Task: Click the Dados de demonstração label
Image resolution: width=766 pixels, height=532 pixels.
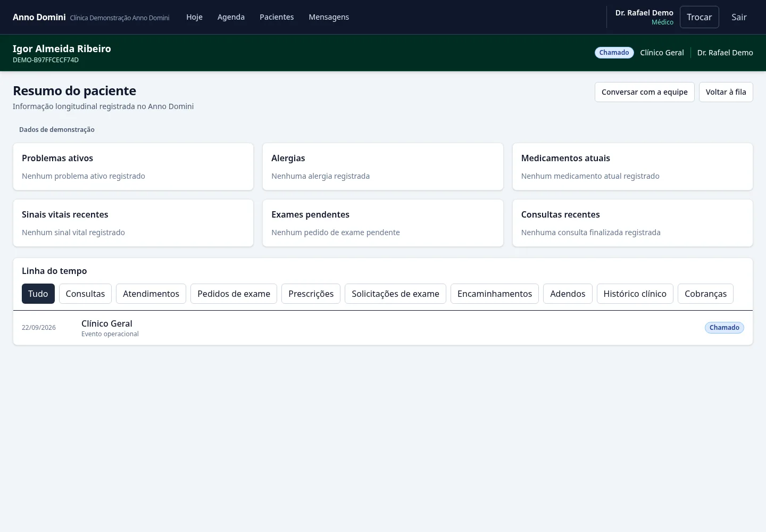Action: coord(57,129)
